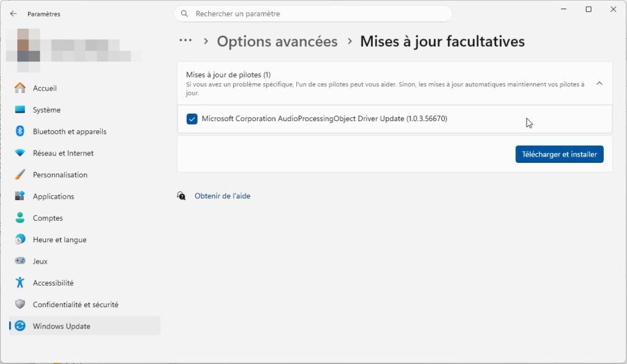Click the Personnalisation paintbrush icon
This screenshot has height=364, width=627.
[x=20, y=174]
